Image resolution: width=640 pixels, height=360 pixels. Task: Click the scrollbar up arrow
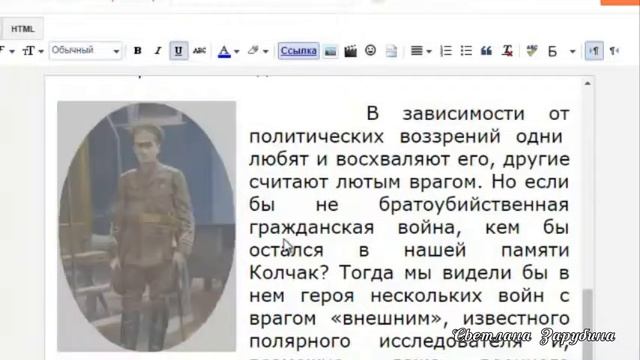[x=587, y=83]
